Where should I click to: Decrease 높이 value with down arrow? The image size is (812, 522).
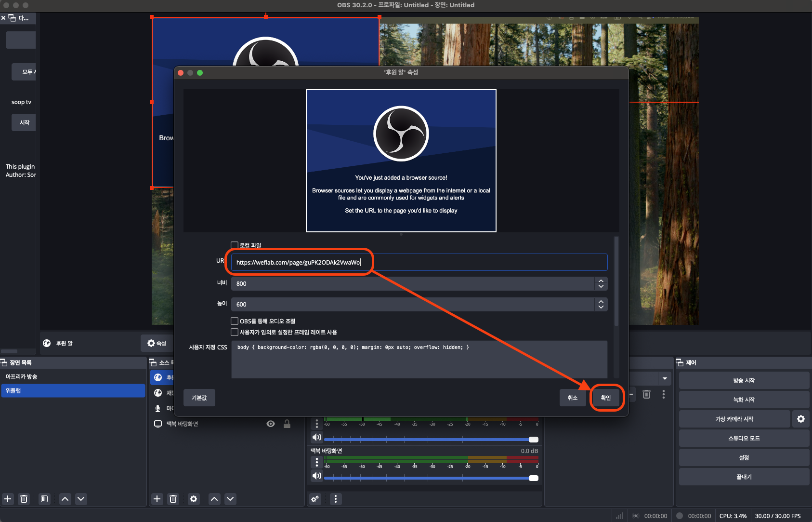[601, 307]
